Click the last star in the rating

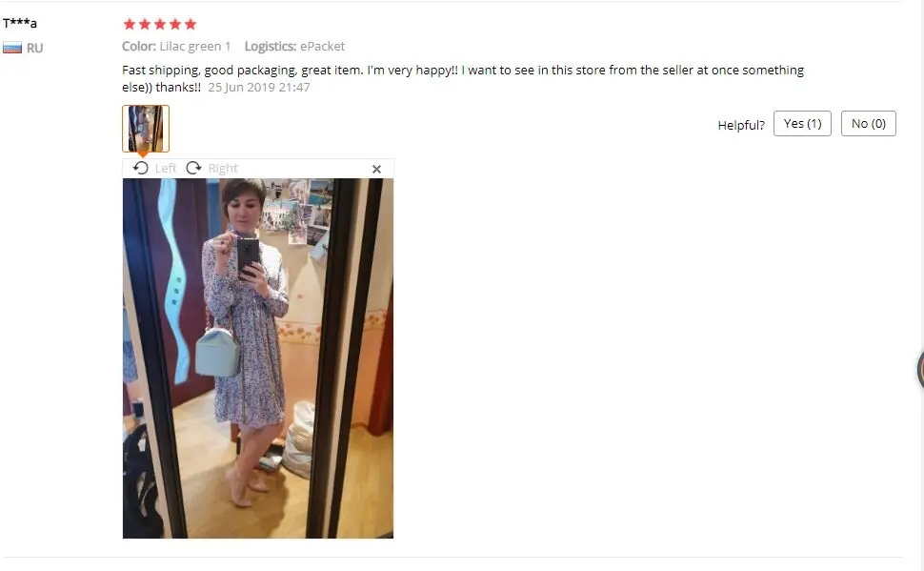click(191, 24)
